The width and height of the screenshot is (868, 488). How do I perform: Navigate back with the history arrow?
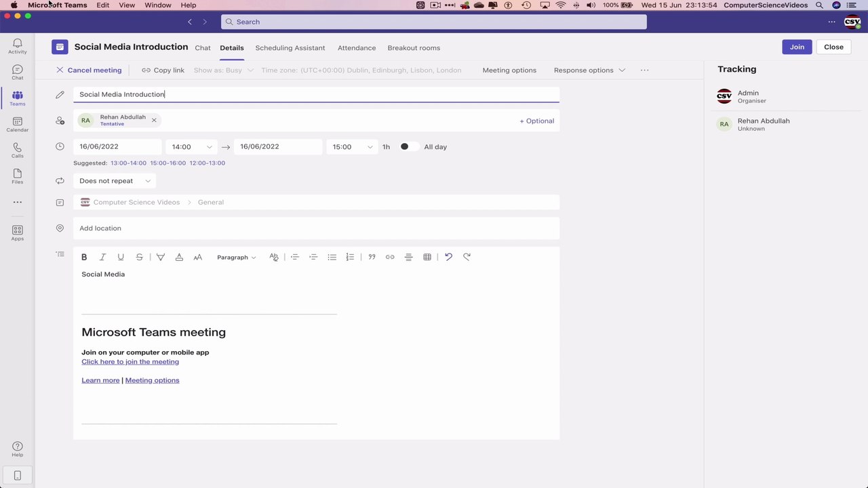pyautogui.click(x=190, y=22)
